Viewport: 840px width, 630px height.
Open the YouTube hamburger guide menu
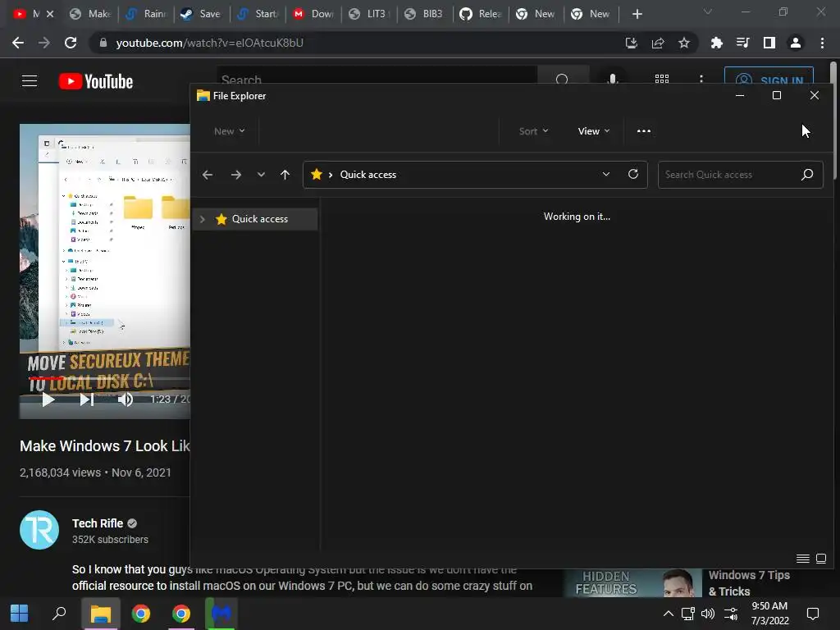pyautogui.click(x=30, y=81)
